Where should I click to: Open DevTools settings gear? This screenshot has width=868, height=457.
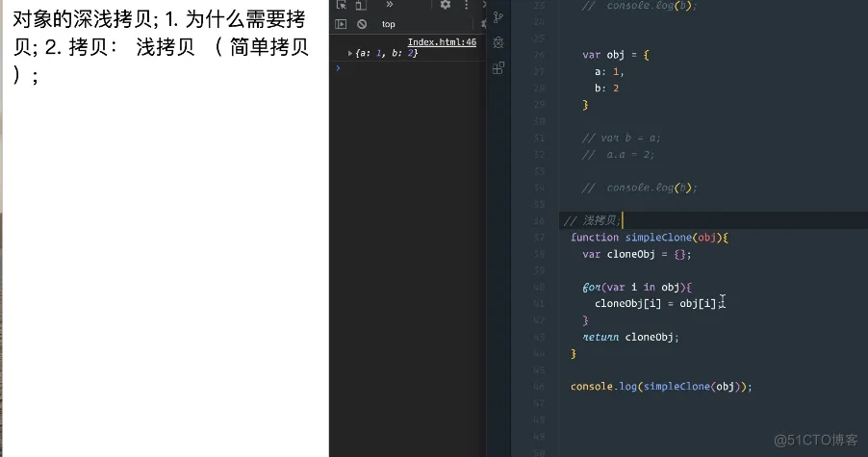[446, 5]
